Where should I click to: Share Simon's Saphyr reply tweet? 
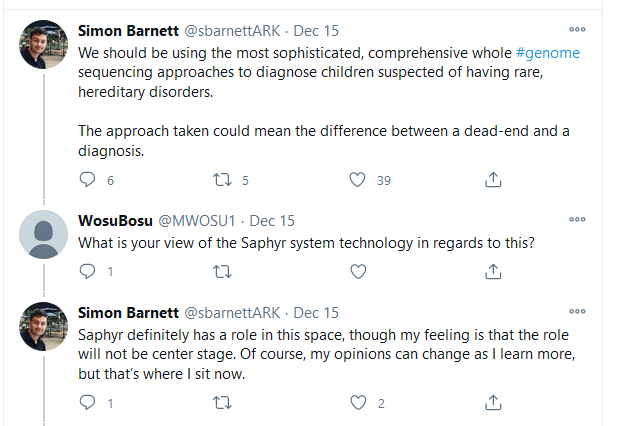point(492,403)
